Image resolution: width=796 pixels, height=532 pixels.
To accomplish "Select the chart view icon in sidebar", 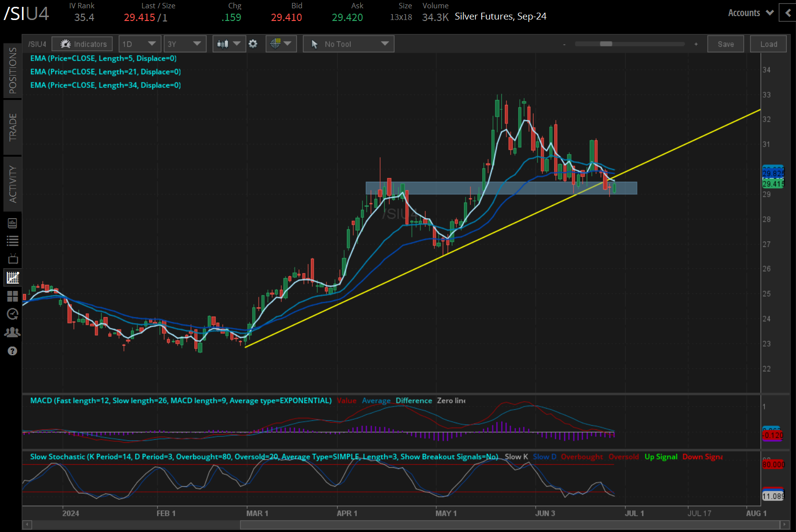I will 13,278.
